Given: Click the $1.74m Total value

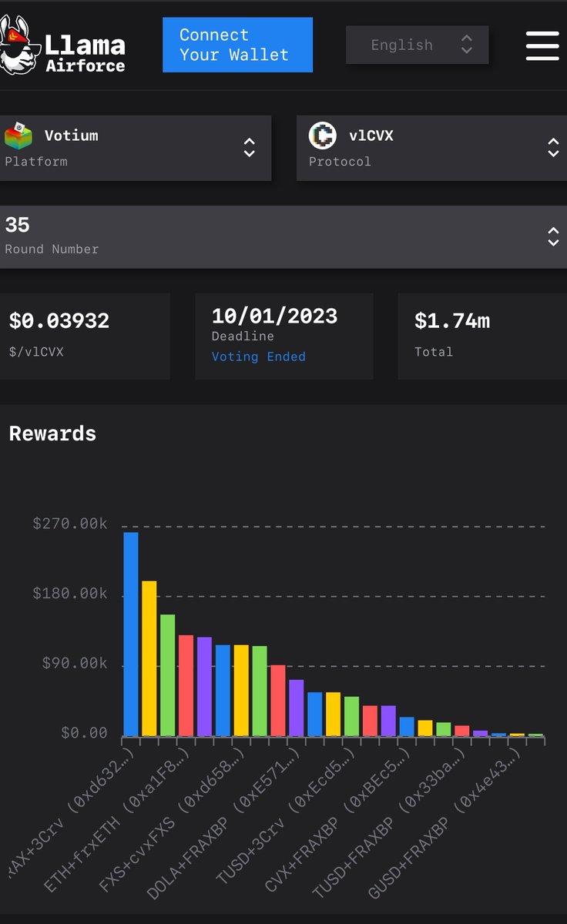Looking at the screenshot, I should [x=452, y=320].
